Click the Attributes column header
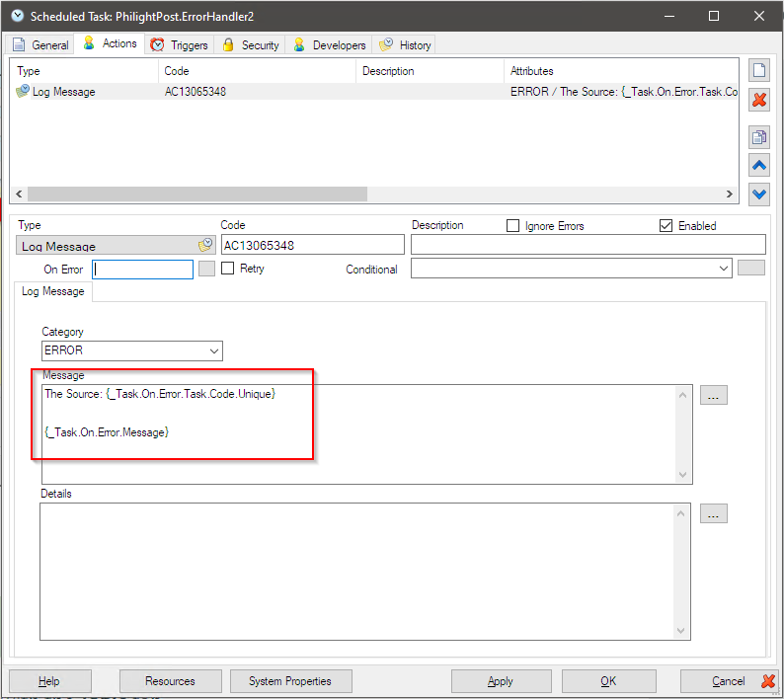The image size is (784, 699). (621, 71)
